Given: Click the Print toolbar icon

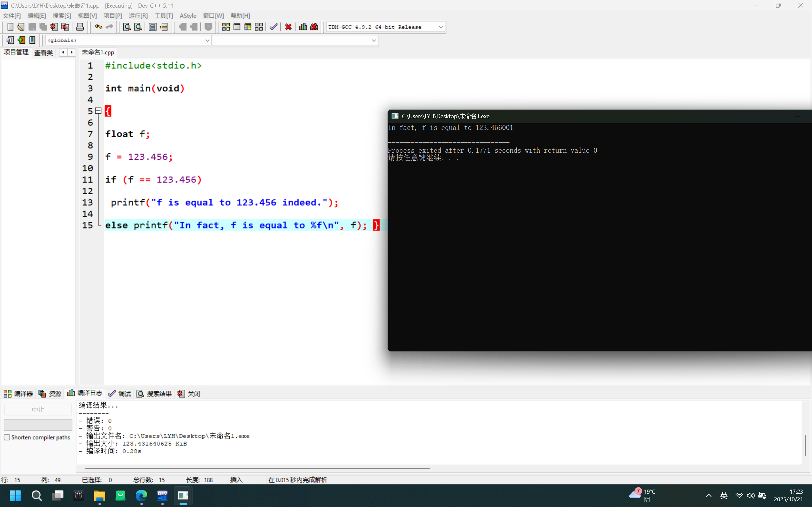Looking at the screenshot, I should [x=80, y=27].
